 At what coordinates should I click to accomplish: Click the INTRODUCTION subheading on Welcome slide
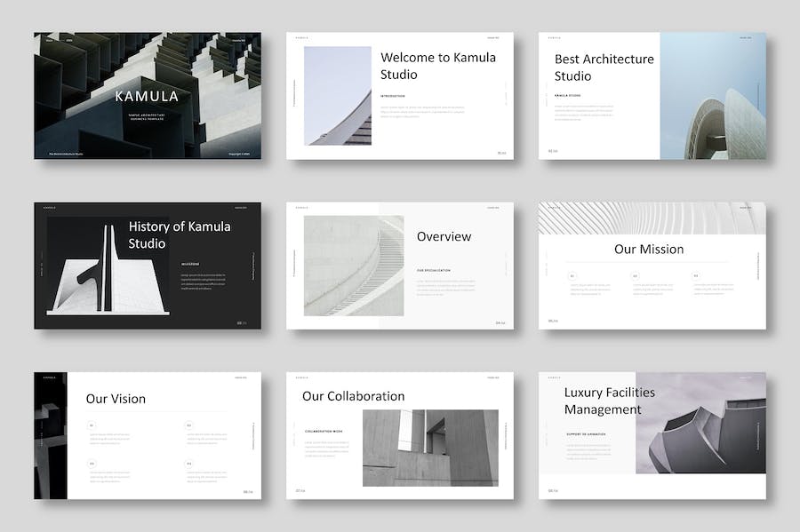[393, 96]
